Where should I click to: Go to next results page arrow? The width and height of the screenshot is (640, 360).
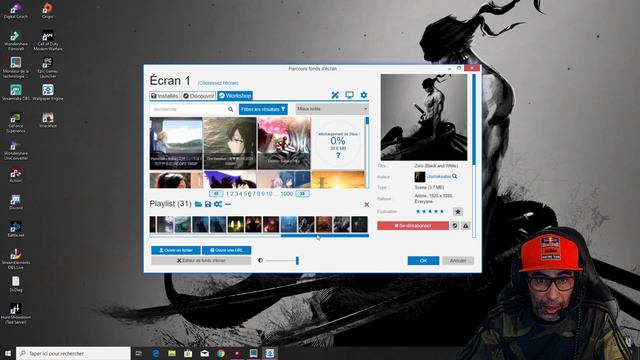[302, 193]
